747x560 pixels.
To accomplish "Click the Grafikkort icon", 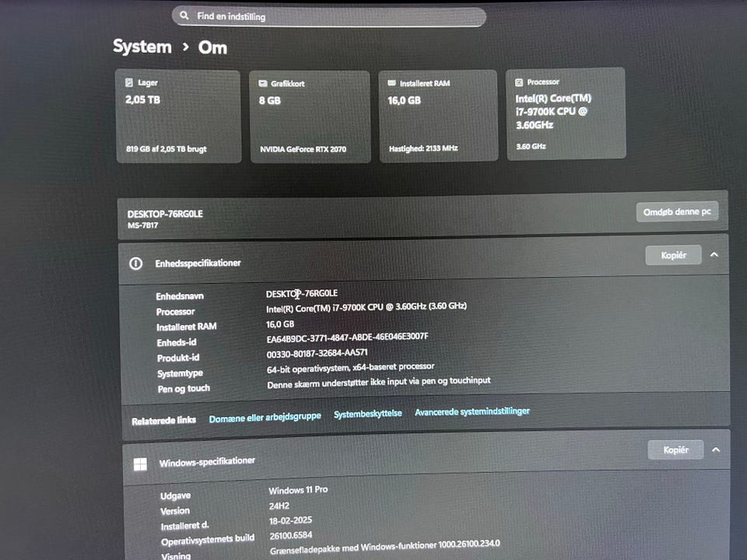I will [x=262, y=83].
